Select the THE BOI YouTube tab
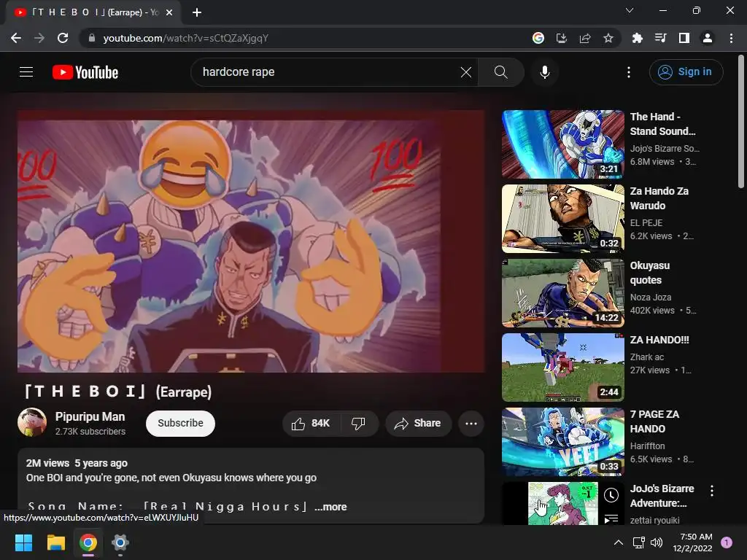 click(93, 12)
